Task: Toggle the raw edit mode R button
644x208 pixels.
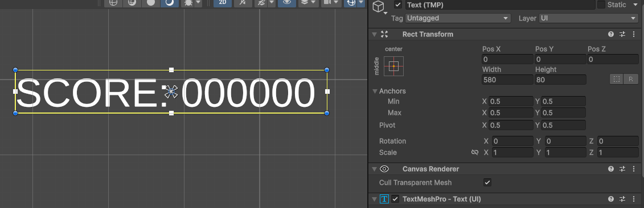Action: click(x=631, y=80)
